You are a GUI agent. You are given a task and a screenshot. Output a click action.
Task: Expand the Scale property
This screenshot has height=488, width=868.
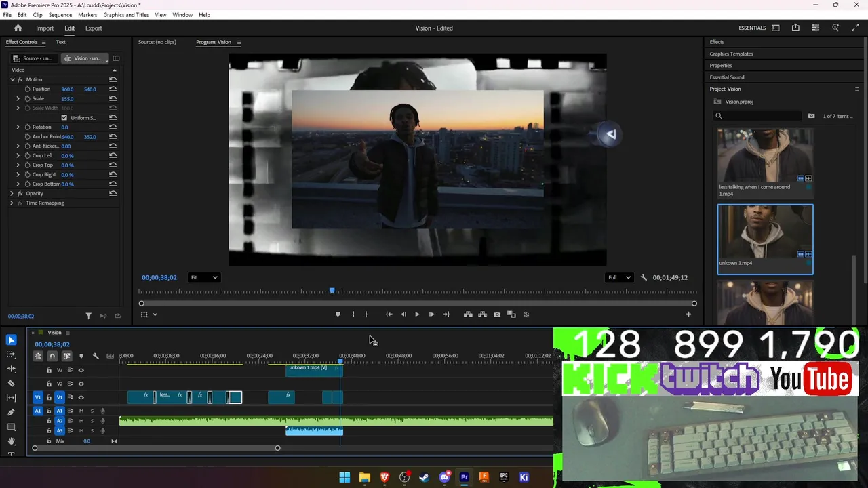(18, 98)
